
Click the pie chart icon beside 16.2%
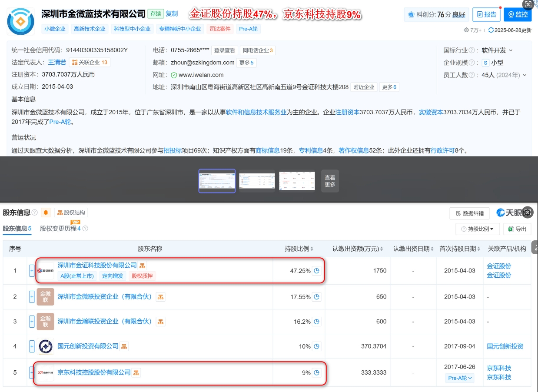317,322
